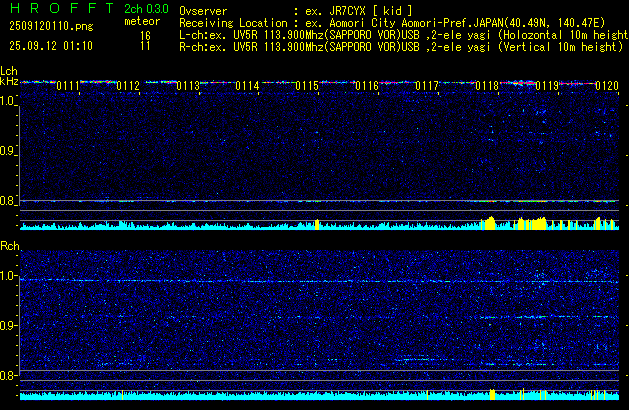This screenshot has width=629, height=410.
Task: Click time marker 0120
Action: (607, 86)
